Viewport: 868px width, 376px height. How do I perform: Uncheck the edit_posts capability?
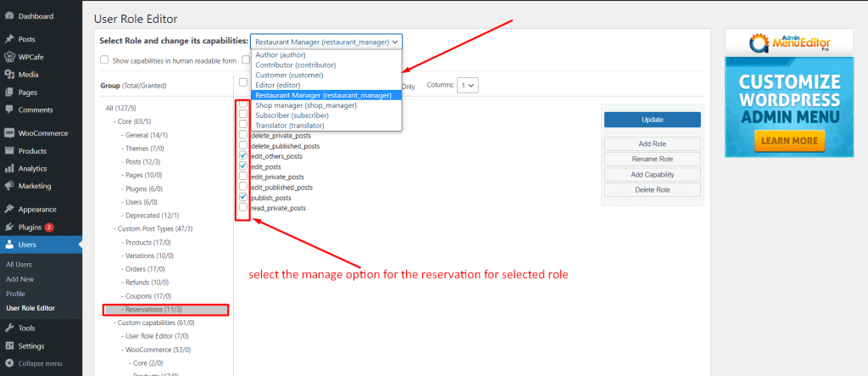(x=243, y=166)
